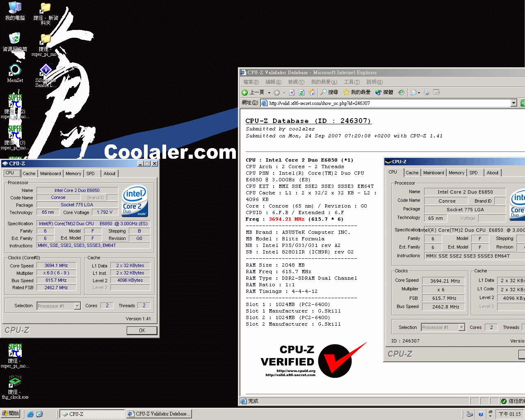The image size is (525, 420).
Task: Select the MemSet desktop icon
Action: [x=15, y=73]
